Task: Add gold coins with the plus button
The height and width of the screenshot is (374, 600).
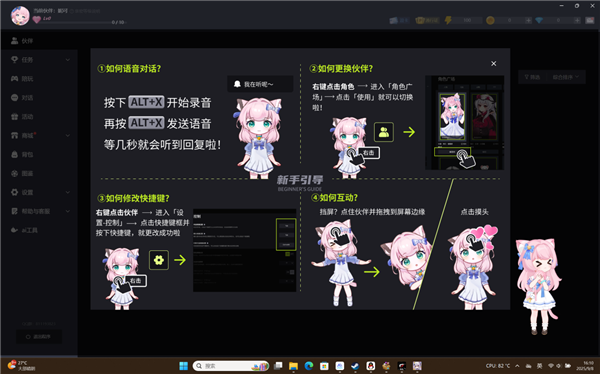Action: click(x=528, y=20)
